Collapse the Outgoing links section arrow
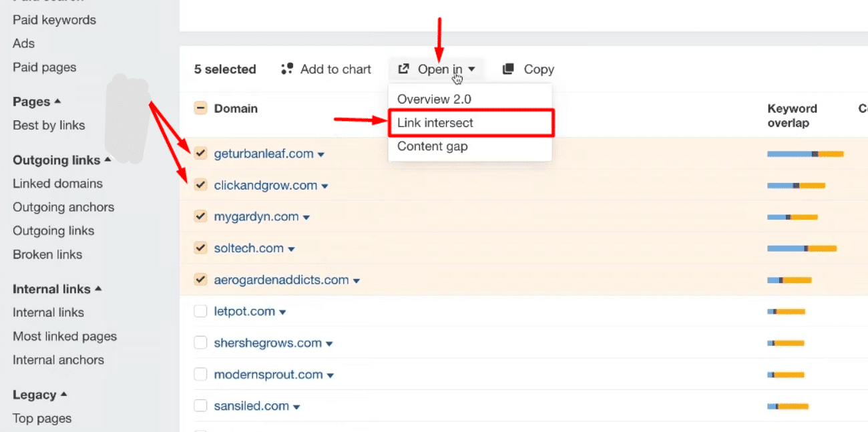The width and height of the screenshot is (868, 432). coord(107,160)
